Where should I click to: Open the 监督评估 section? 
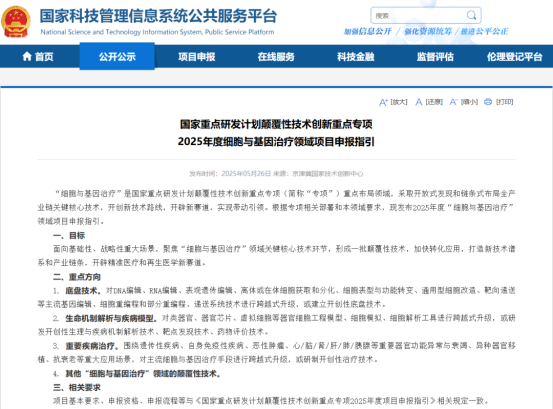[435, 57]
